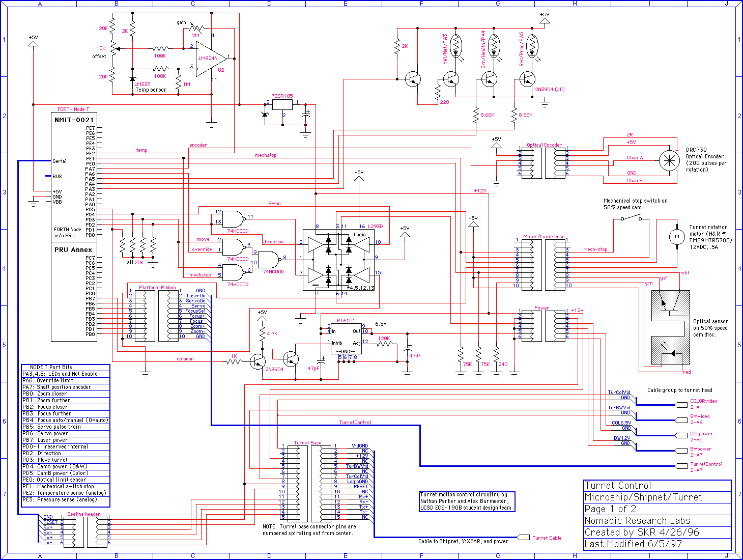Screen dimensions: 743x560
Task: Select the mechanical stop switch symbol
Action: coord(631,218)
